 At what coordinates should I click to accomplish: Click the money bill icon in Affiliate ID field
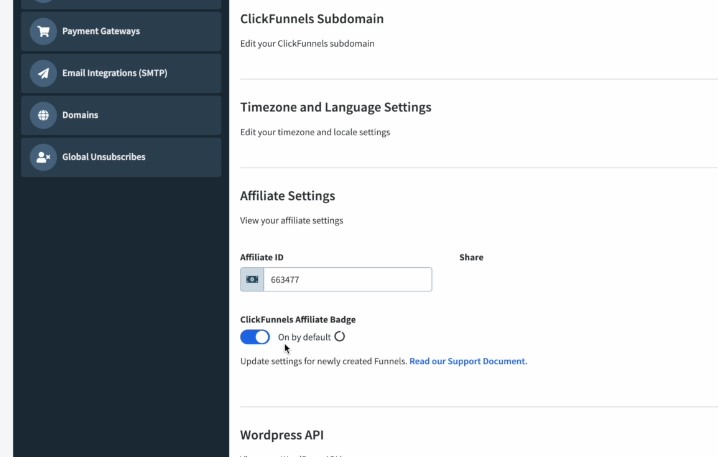(252, 279)
